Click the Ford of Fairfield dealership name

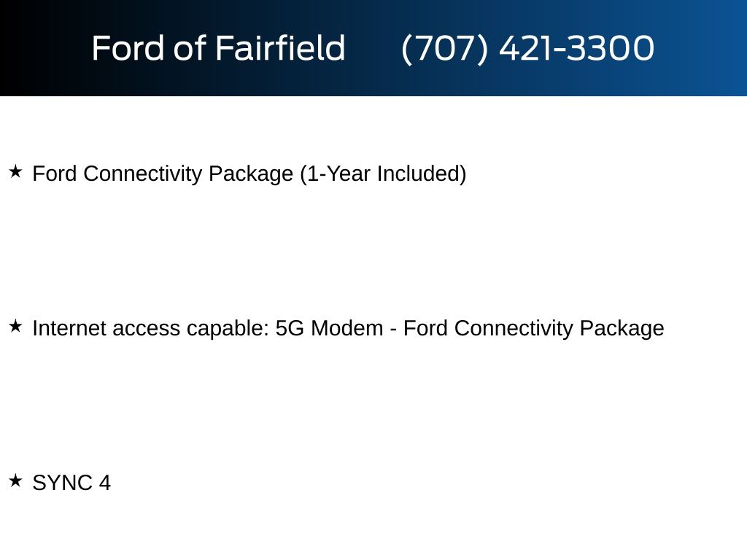click(218, 48)
